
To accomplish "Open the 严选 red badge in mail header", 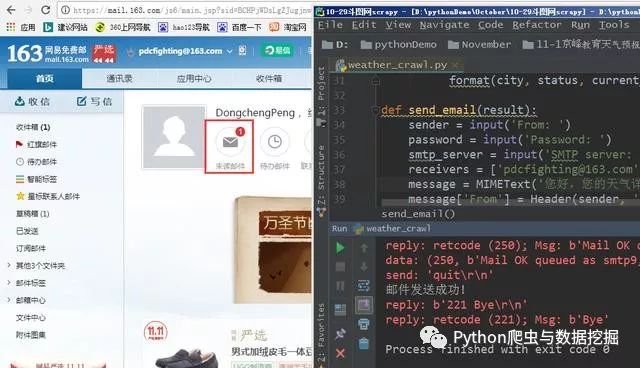I will [104, 53].
